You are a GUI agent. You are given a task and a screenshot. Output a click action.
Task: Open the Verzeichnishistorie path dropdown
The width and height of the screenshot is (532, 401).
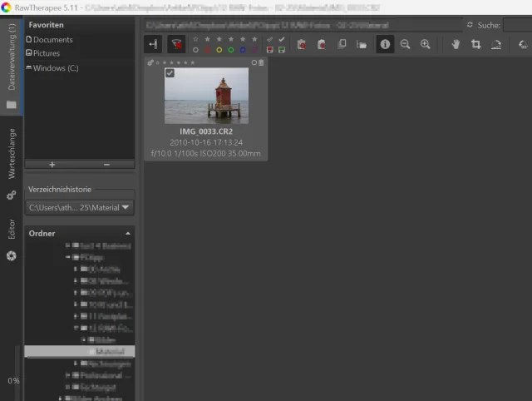(x=126, y=207)
